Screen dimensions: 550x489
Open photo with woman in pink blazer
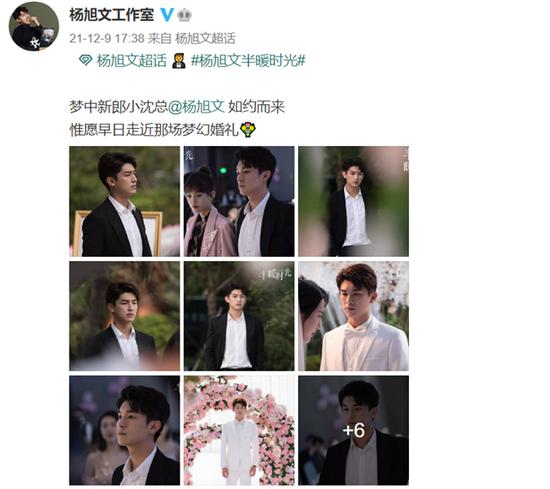coord(239,201)
